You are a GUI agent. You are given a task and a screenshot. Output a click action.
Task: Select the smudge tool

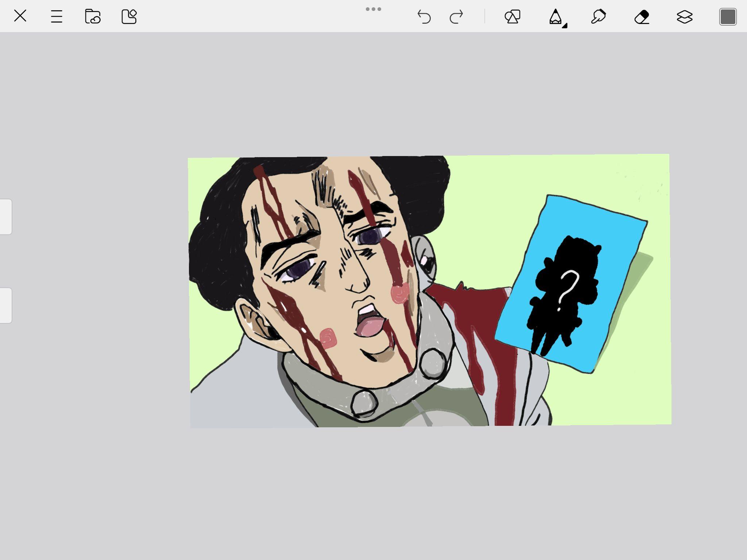(x=598, y=17)
